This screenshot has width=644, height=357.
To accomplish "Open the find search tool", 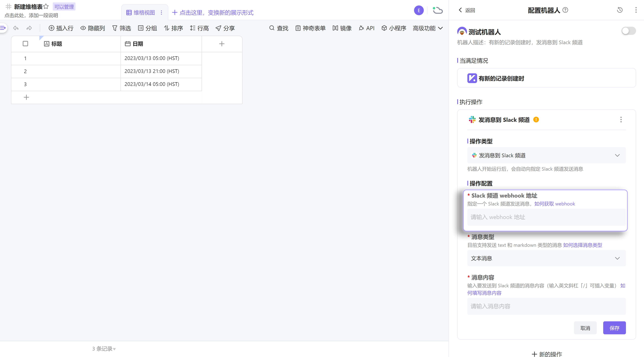I will (278, 28).
